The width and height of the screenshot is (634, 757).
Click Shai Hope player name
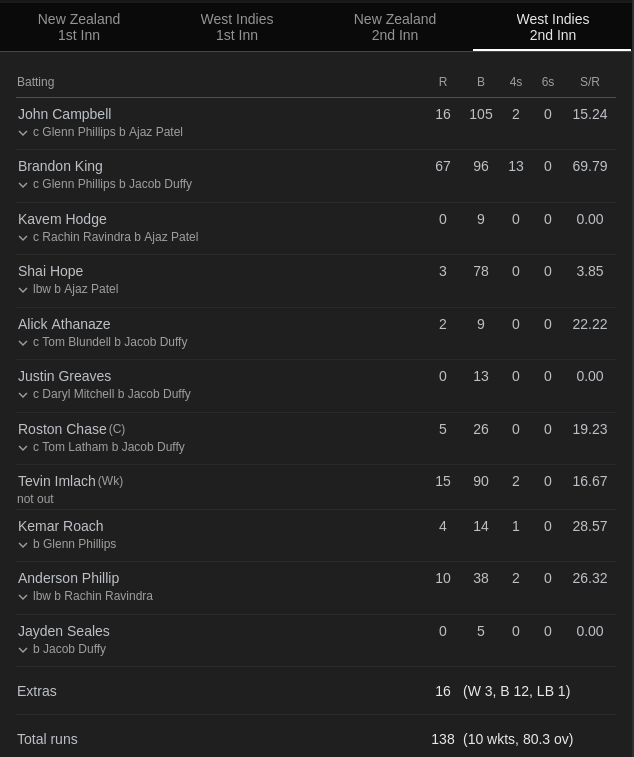click(50, 271)
